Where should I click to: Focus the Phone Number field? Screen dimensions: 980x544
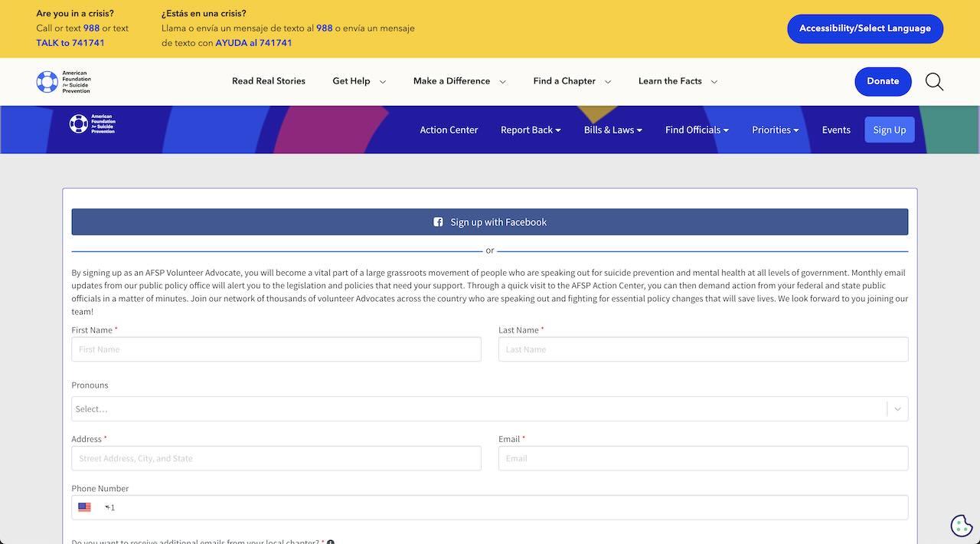(490, 507)
